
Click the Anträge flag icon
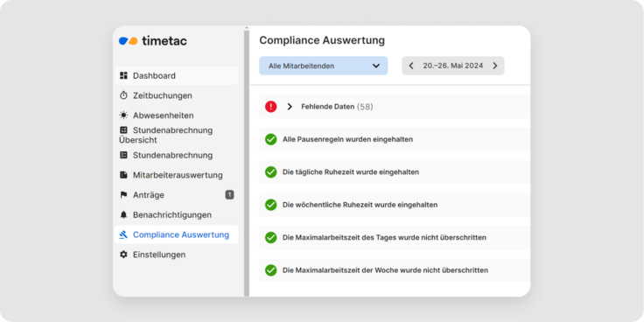123,195
